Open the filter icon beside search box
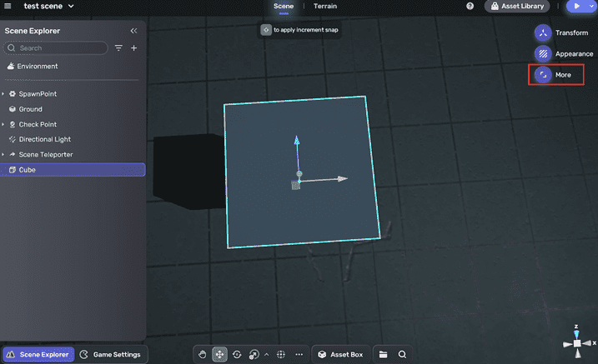The image size is (598, 364). (x=118, y=48)
